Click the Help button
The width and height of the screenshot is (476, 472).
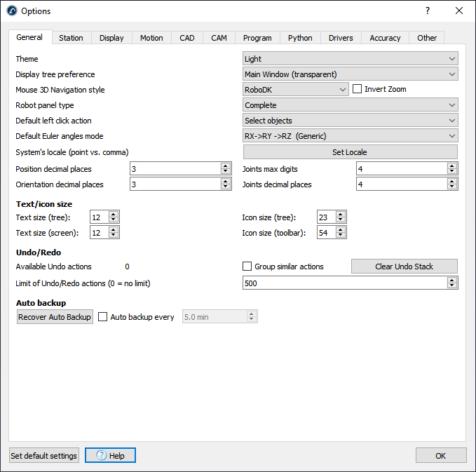tap(110, 456)
